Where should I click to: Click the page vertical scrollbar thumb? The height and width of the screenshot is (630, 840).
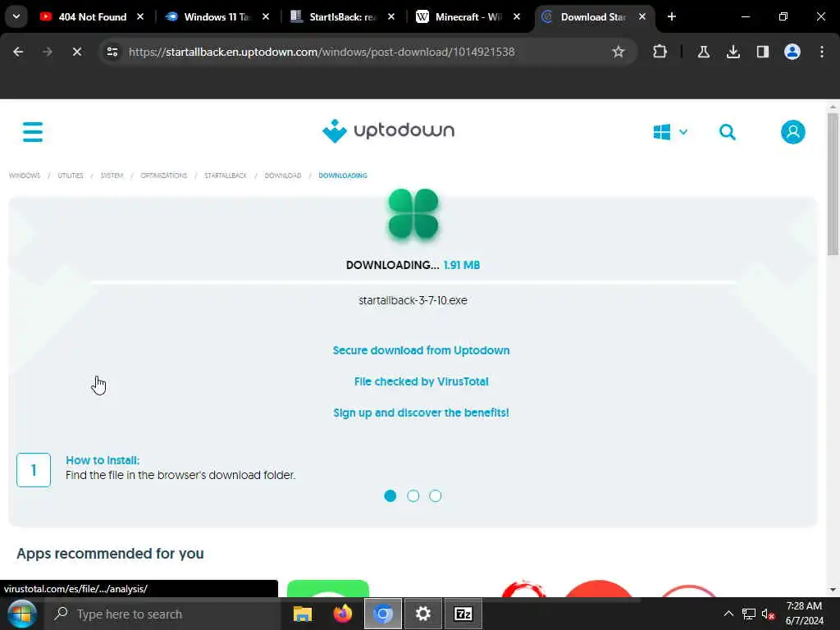pos(833,184)
